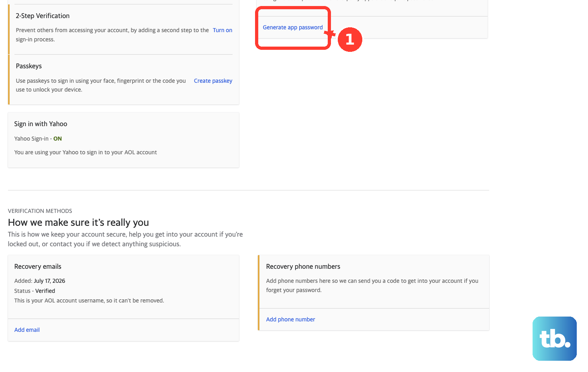Select the 2-Step Verification heading

43,16
